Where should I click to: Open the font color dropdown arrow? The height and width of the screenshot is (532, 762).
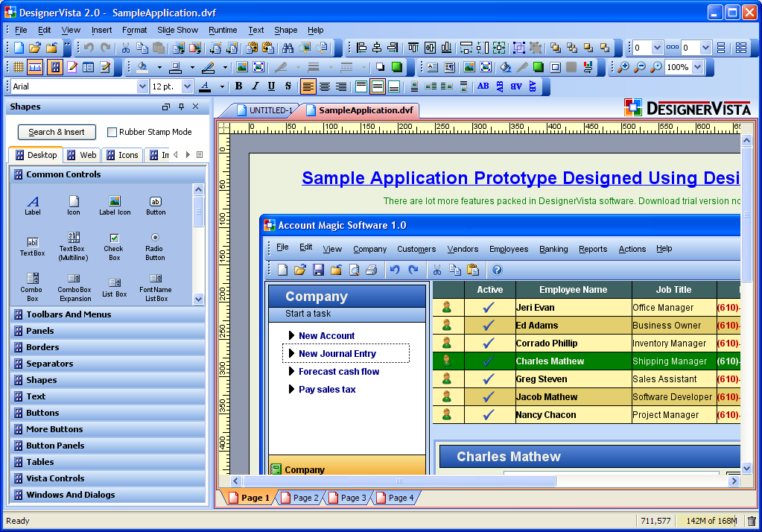tap(222, 86)
